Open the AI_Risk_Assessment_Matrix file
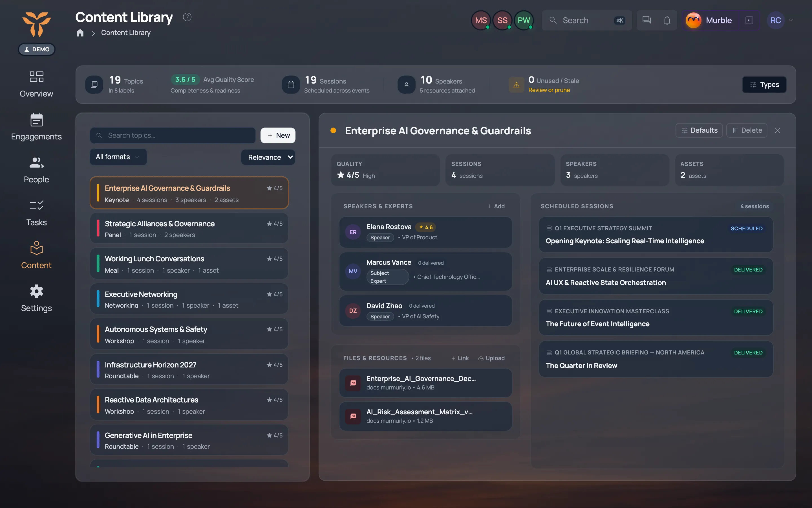Image resolution: width=812 pixels, height=508 pixels. [425, 416]
